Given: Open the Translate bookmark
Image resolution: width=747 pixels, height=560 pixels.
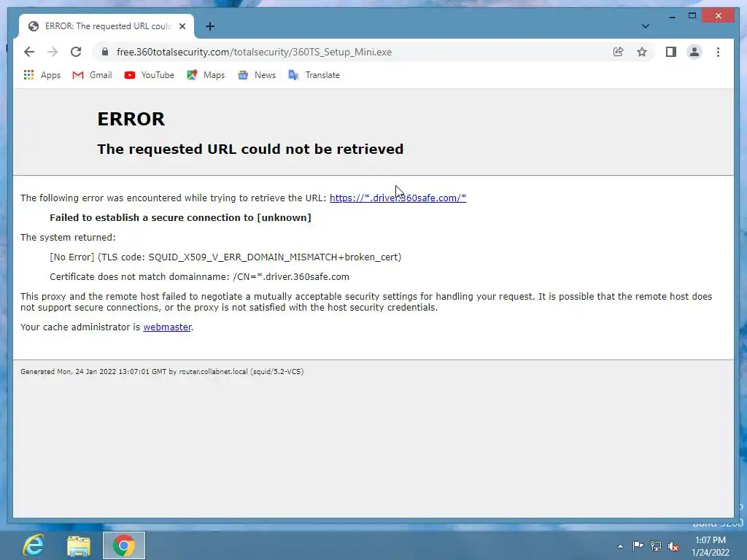Looking at the screenshot, I should pos(314,75).
